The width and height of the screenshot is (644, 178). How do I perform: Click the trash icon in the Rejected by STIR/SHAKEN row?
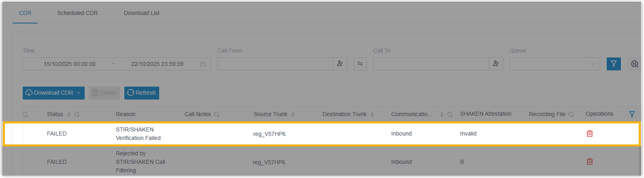click(590, 161)
